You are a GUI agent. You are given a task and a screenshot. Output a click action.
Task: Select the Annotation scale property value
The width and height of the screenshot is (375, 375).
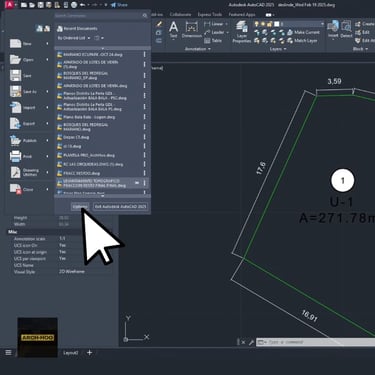click(62, 239)
